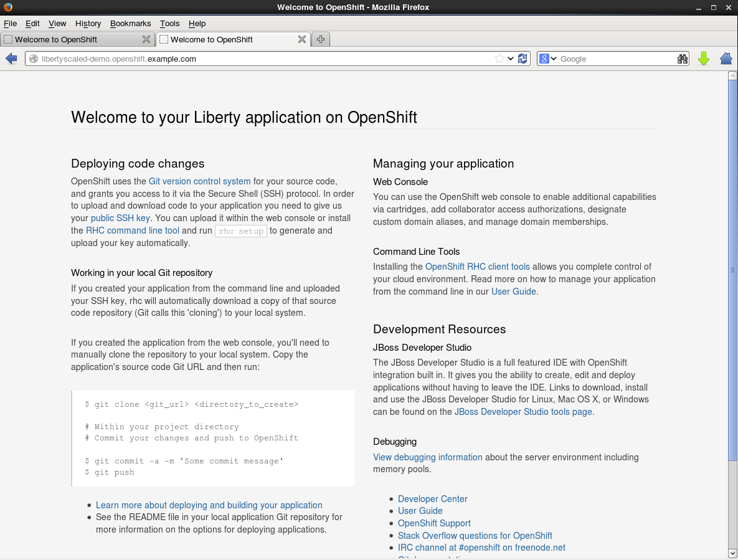Click the 'Deploying code changes' heading
Image resolution: width=738 pixels, height=560 pixels.
(x=138, y=163)
